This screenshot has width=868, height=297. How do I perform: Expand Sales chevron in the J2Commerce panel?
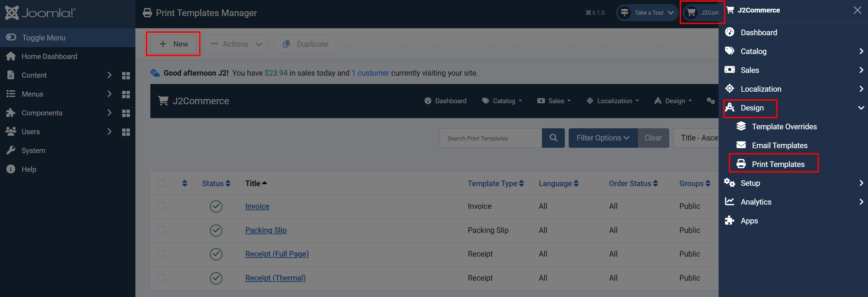pos(861,70)
